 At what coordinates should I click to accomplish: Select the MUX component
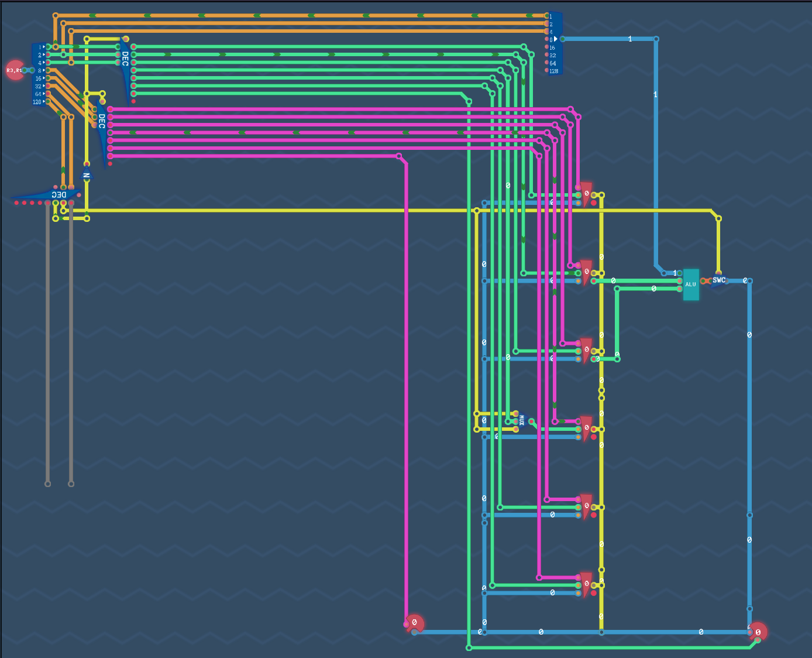[x=521, y=420]
